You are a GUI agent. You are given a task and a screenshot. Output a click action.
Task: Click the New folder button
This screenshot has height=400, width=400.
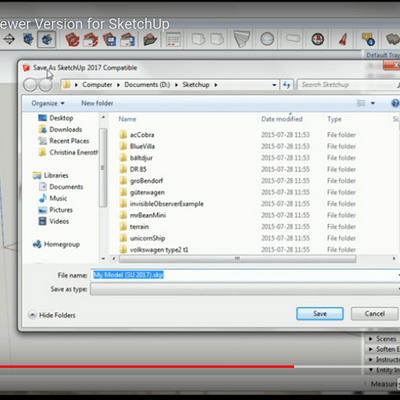pos(97,103)
